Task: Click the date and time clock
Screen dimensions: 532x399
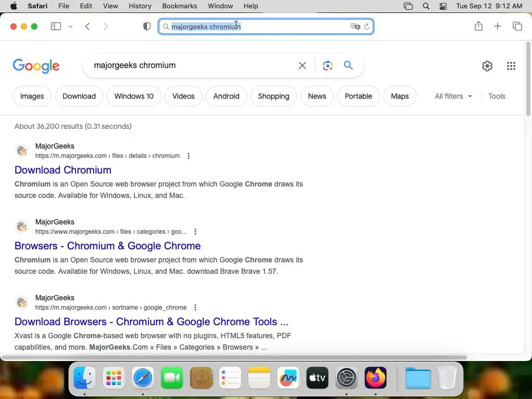Action: click(489, 6)
